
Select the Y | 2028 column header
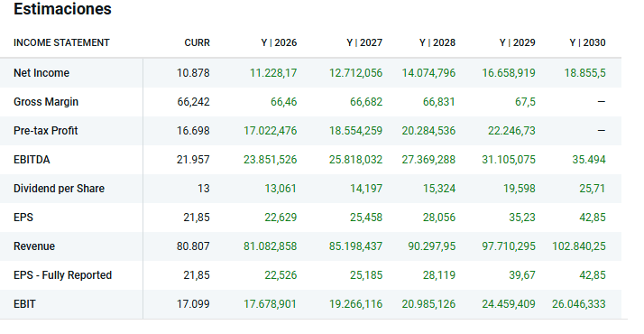(x=437, y=42)
